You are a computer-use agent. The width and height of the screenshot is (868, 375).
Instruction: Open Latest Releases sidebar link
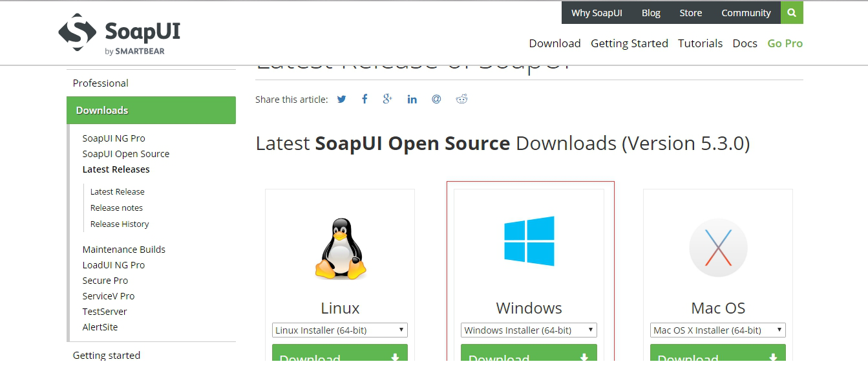tap(116, 169)
